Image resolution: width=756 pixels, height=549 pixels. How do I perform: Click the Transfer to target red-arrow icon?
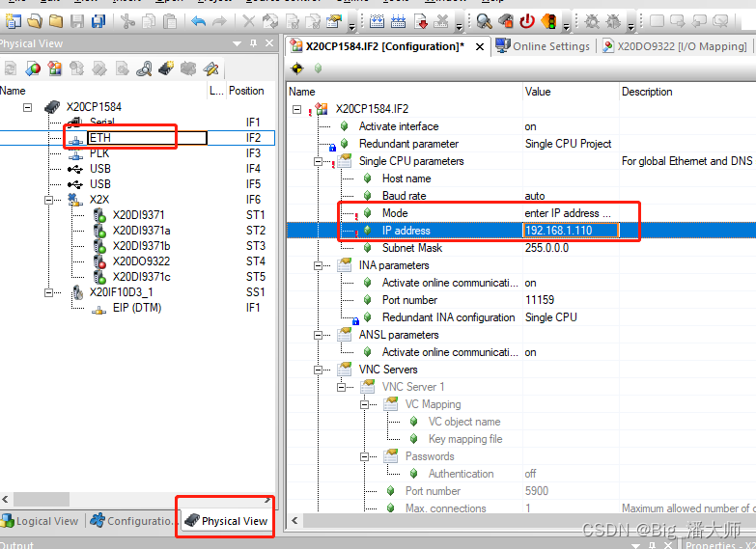click(420, 21)
